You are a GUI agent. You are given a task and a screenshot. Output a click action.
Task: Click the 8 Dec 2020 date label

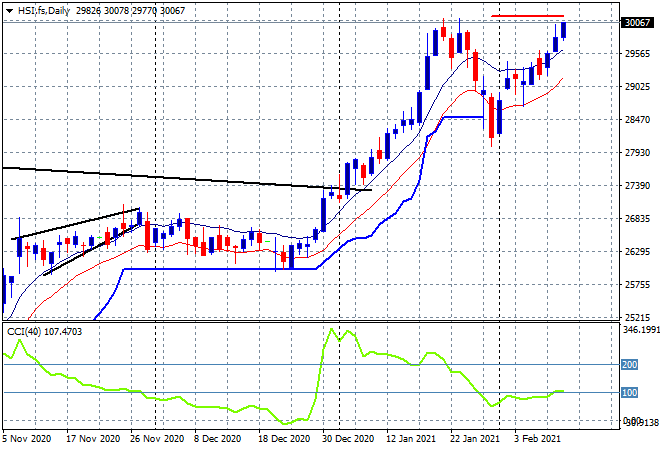(x=217, y=439)
